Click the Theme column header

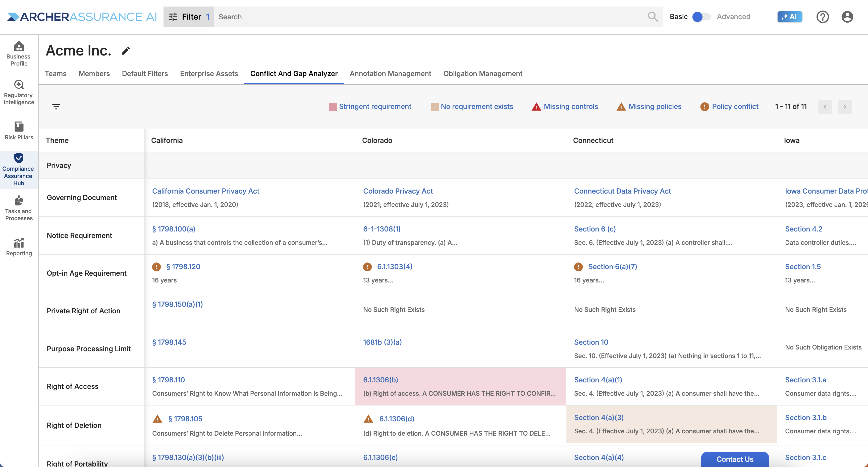[x=57, y=141]
